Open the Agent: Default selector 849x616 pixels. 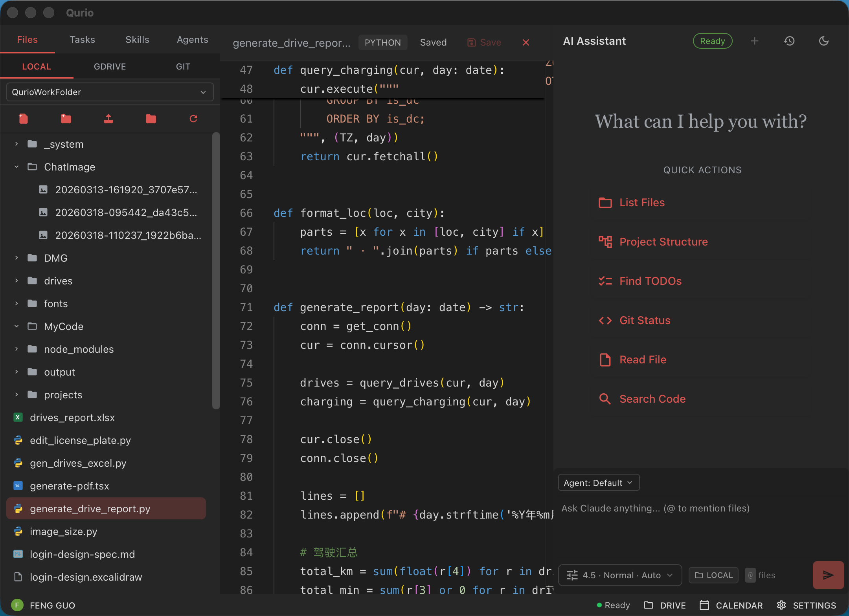[x=598, y=482]
